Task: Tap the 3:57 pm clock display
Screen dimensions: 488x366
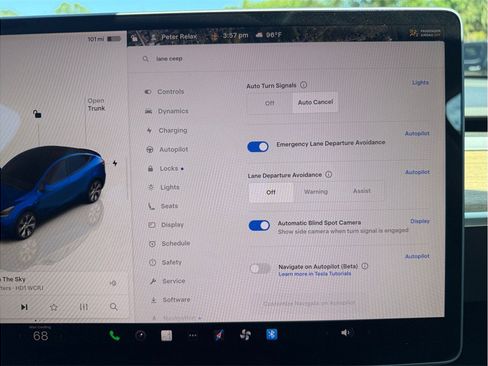Action: click(x=235, y=35)
